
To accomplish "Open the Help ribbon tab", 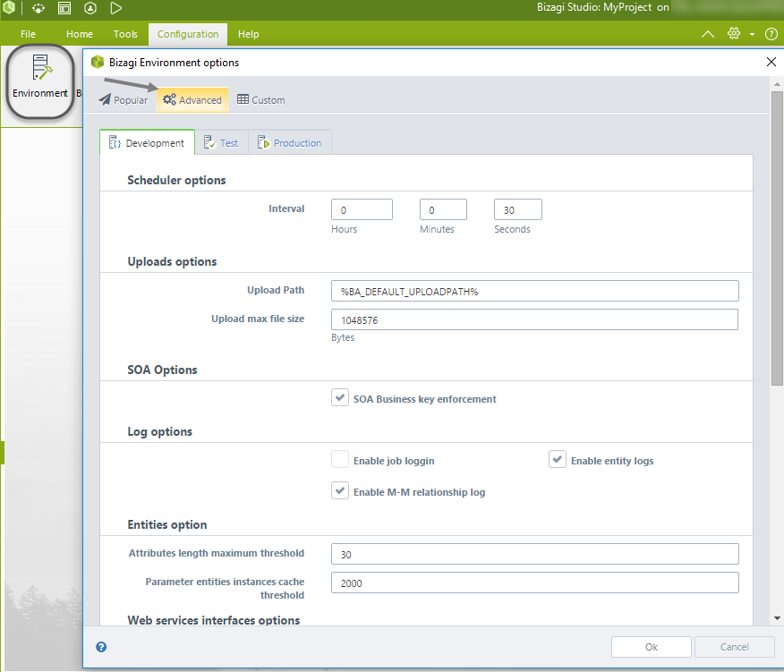I will (249, 34).
